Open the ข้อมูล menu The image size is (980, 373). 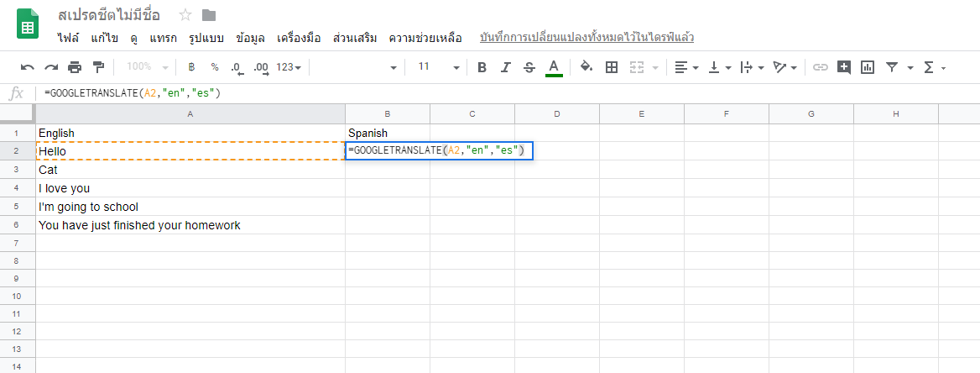coord(251,38)
